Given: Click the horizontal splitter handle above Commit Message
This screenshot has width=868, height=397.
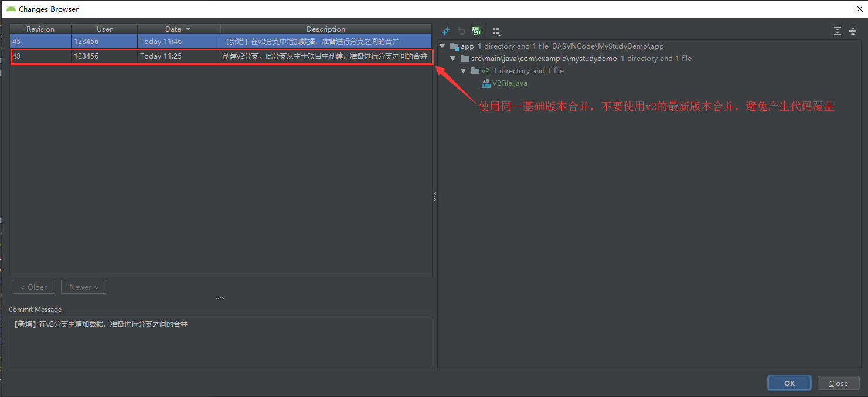Looking at the screenshot, I should point(220,298).
